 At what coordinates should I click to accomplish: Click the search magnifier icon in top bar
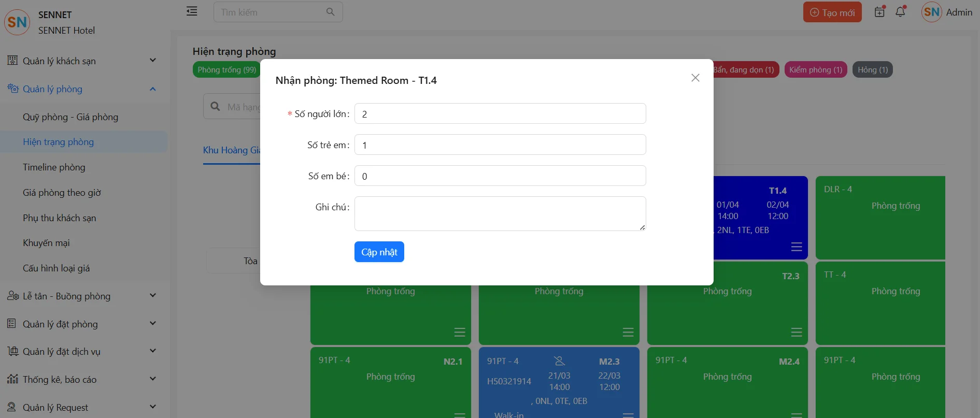click(330, 12)
